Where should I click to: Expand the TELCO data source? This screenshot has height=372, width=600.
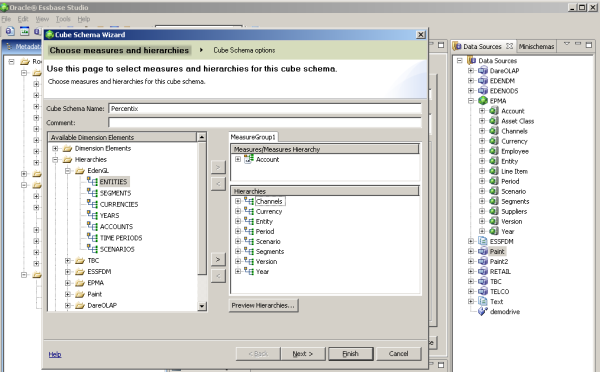click(471, 292)
